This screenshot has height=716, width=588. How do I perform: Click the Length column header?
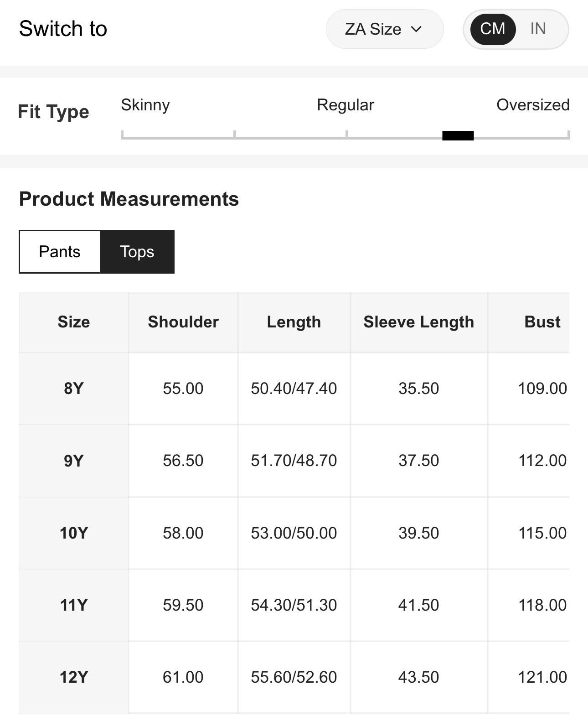pyautogui.click(x=294, y=322)
